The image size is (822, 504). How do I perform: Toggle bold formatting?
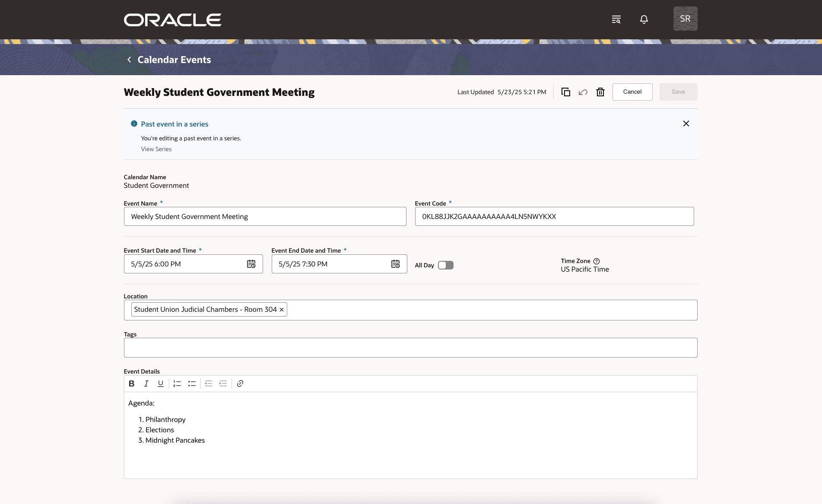(132, 384)
